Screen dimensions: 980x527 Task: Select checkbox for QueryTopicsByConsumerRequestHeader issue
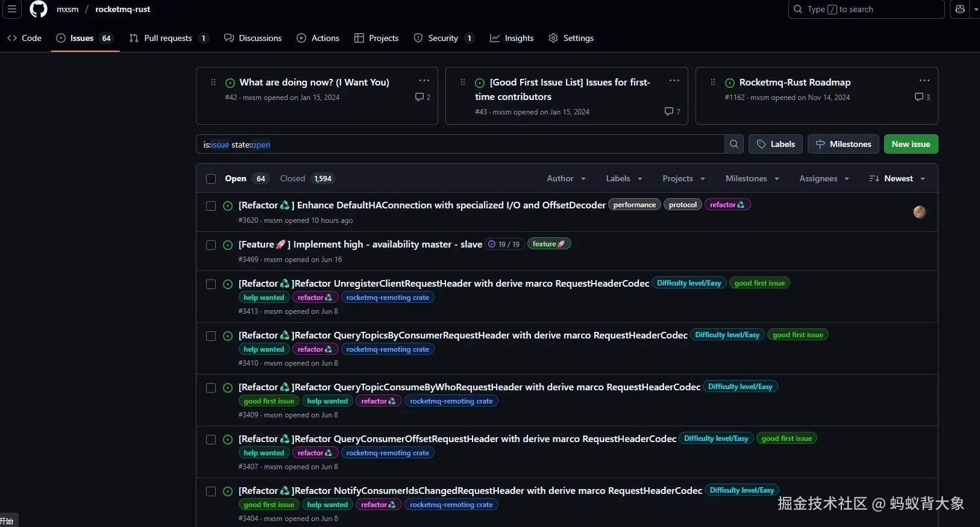point(211,336)
